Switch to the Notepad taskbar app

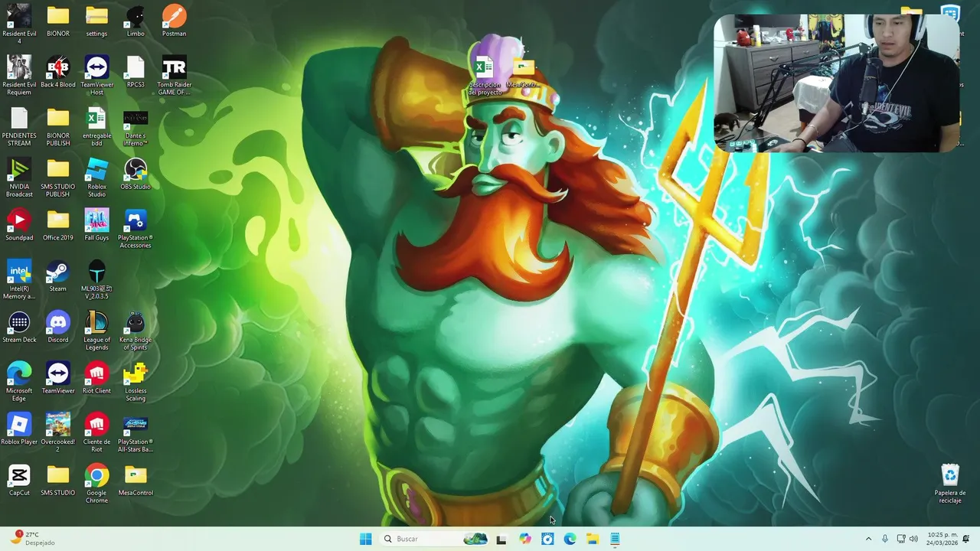tap(615, 539)
